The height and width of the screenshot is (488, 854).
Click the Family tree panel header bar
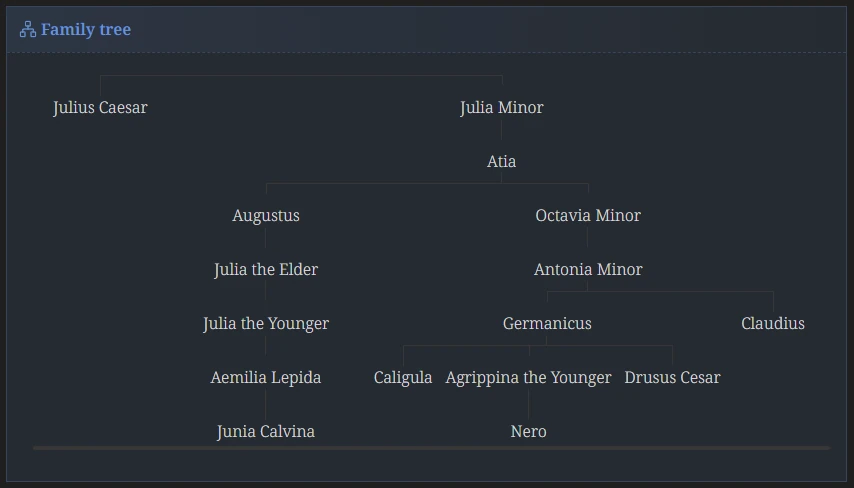point(426,29)
